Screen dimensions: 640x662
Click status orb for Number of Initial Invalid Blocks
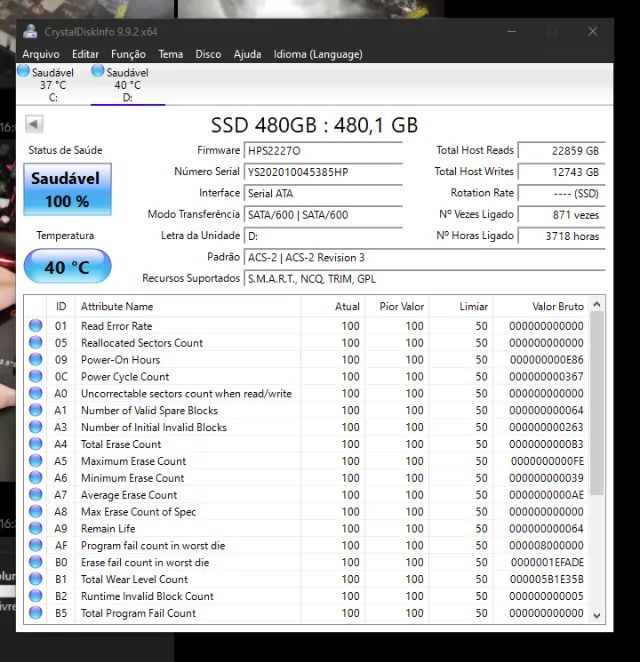click(x=35, y=427)
